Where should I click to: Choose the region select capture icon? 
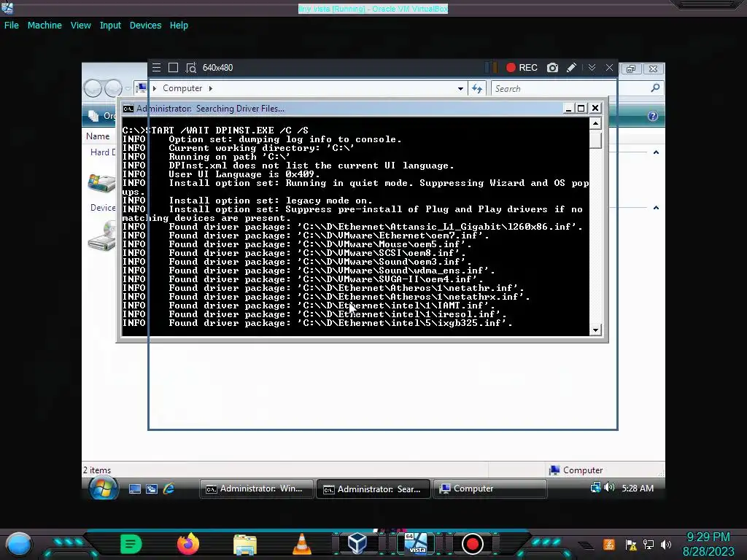tap(191, 68)
